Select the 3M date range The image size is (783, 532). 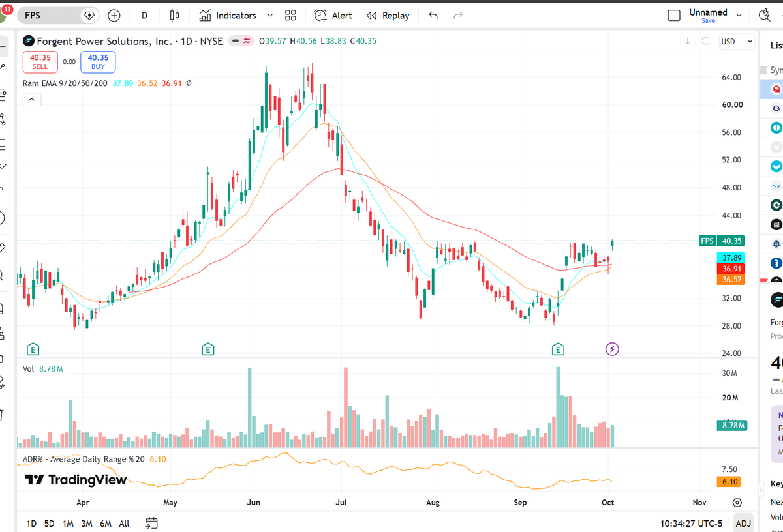tap(87, 524)
